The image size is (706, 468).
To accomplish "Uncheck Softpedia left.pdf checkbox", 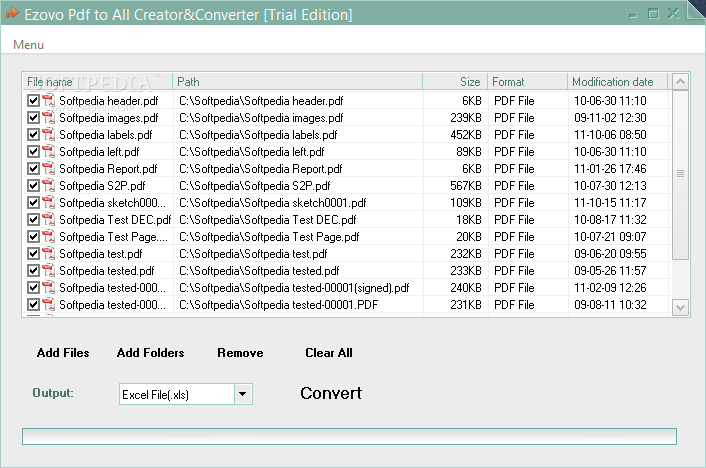I will (33, 152).
